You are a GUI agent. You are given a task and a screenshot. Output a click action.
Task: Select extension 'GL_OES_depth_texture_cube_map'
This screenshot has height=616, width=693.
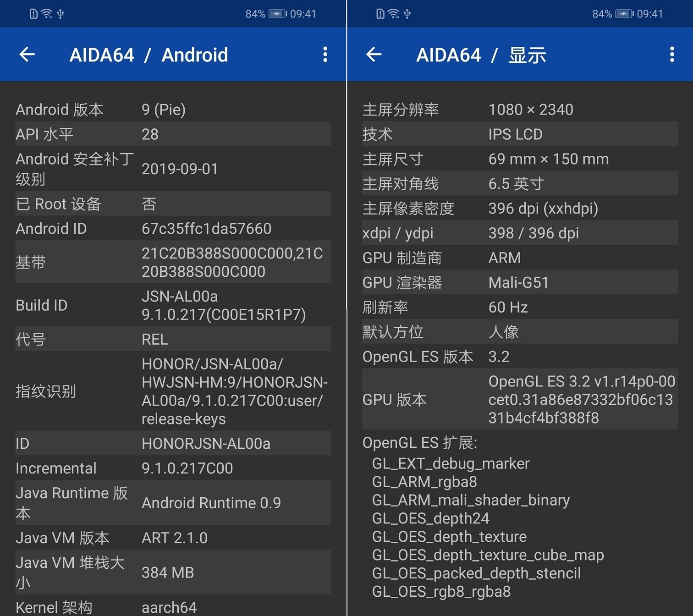click(488, 555)
